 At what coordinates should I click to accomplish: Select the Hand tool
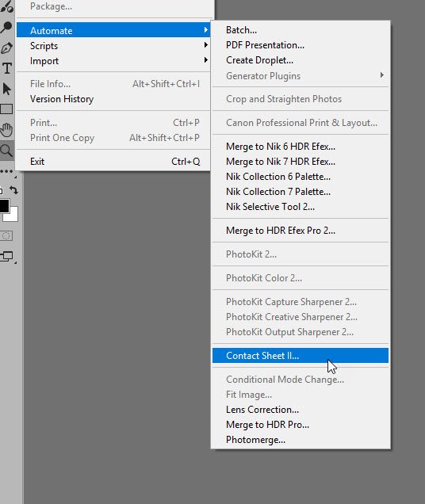coord(6,129)
